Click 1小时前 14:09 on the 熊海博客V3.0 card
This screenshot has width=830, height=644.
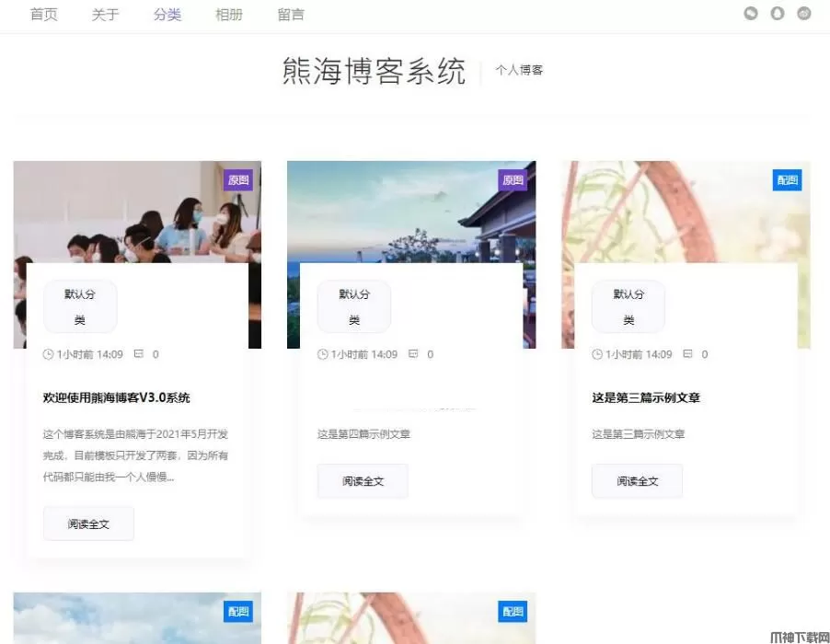pos(90,354)
